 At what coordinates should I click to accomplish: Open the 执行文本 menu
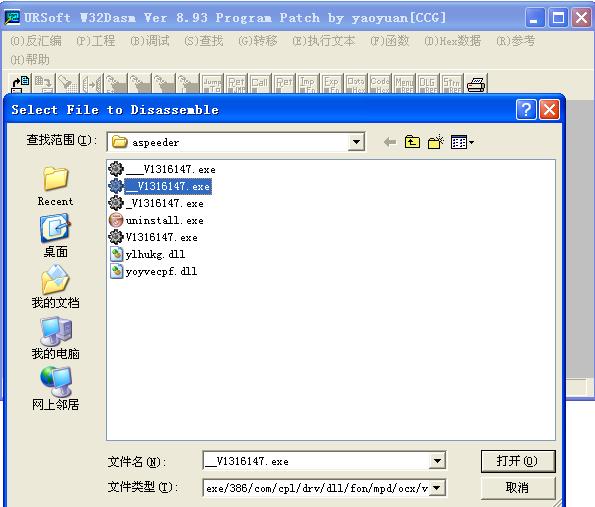(x=324, y=40)
